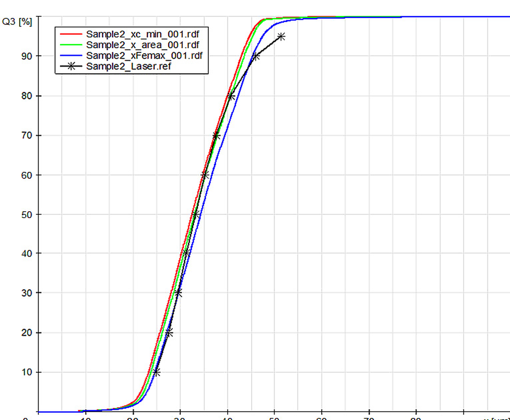Click the Sample2_xc_min_001.rdf legend label
510x420 pixels.
pyautogui.click(x=142, y=34)
